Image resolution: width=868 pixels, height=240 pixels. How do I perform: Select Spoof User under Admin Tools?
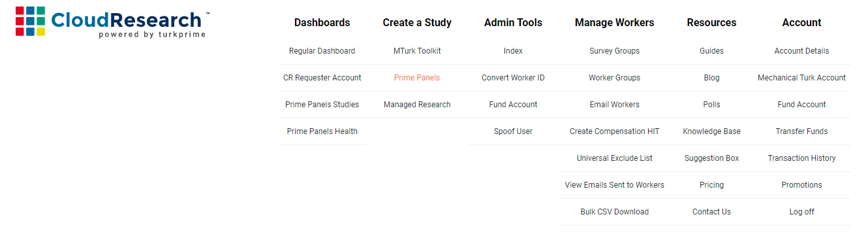click(513, 131)
